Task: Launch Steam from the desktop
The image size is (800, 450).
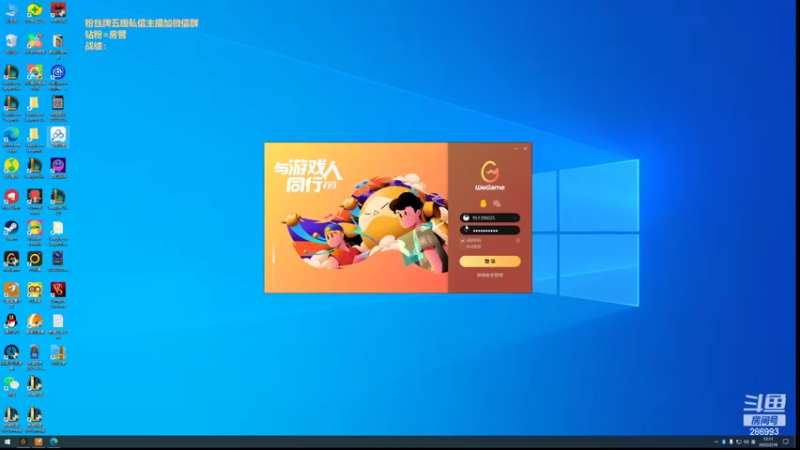Action: pos(11,231)
